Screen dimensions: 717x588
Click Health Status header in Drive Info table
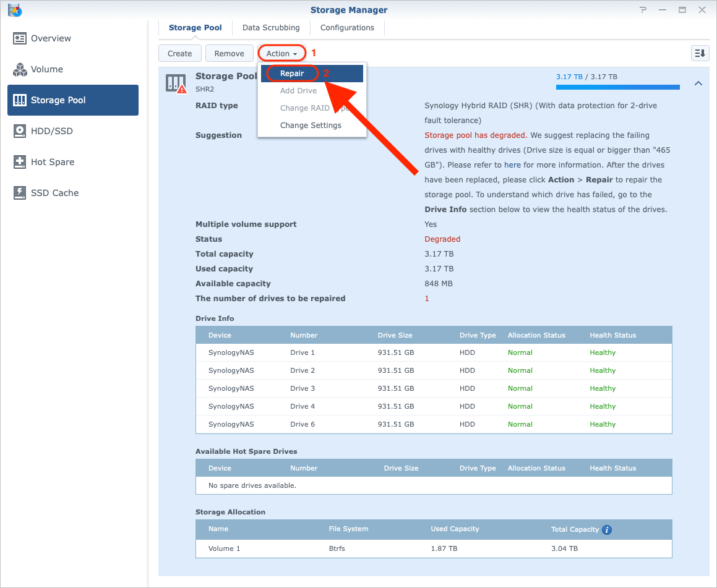(x=612, y=335)
